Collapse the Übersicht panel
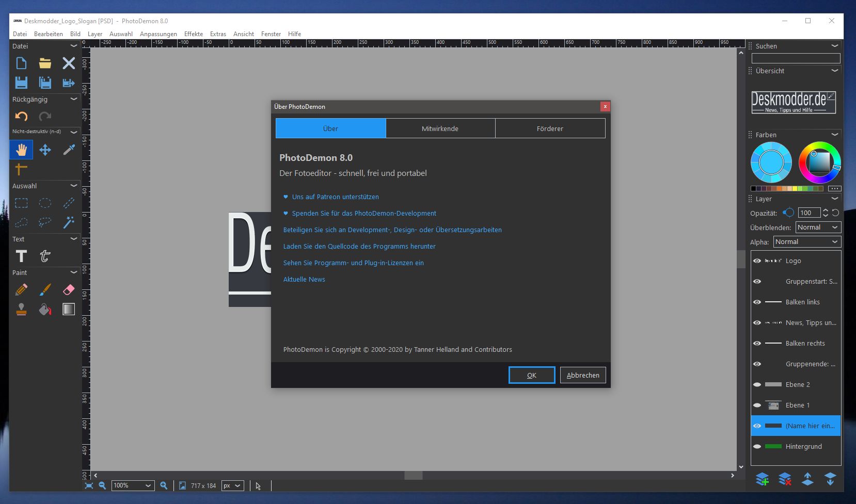Screen dimensions: 856x504 [835, 71]
